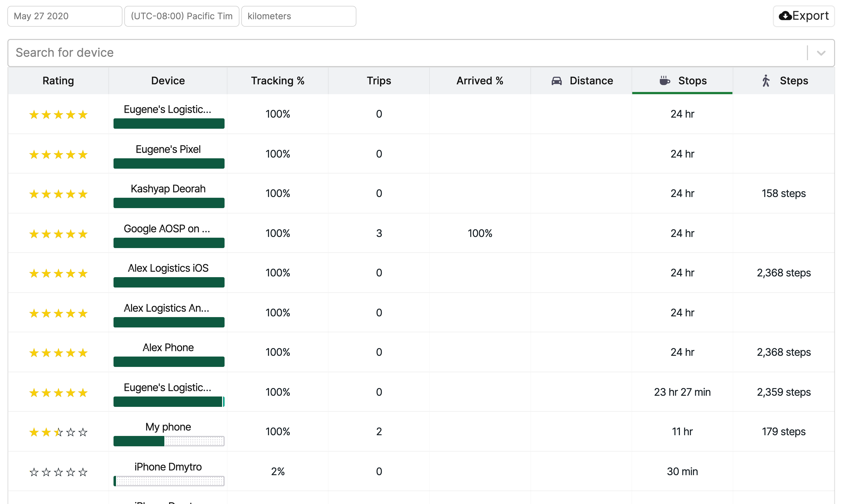
Task: Open the May 27 2020 date picker
Action: coord(65,16)
